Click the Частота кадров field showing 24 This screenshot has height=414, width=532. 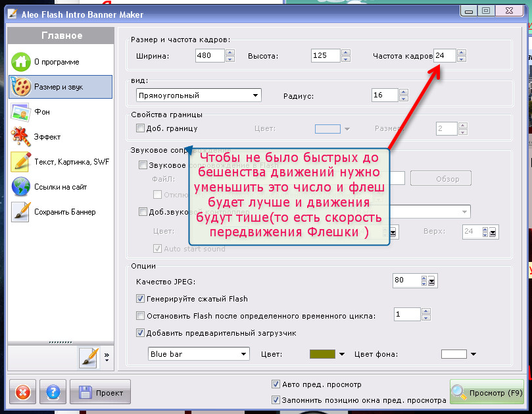tap(445, 55)
